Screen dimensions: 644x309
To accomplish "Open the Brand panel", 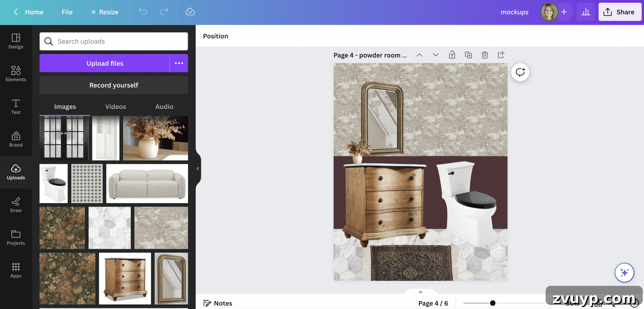I will (x=16, y=139).
